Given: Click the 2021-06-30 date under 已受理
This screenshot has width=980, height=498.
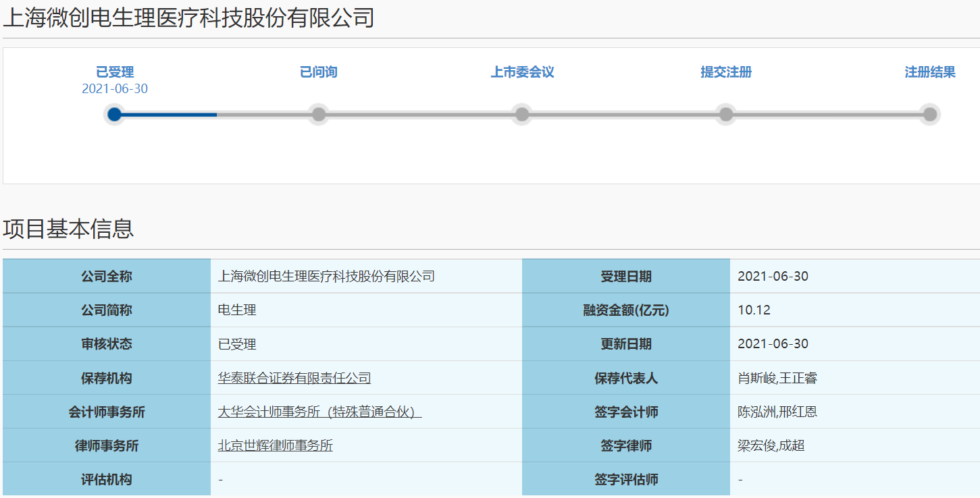Looking at the screenshot, I should 115,89.
